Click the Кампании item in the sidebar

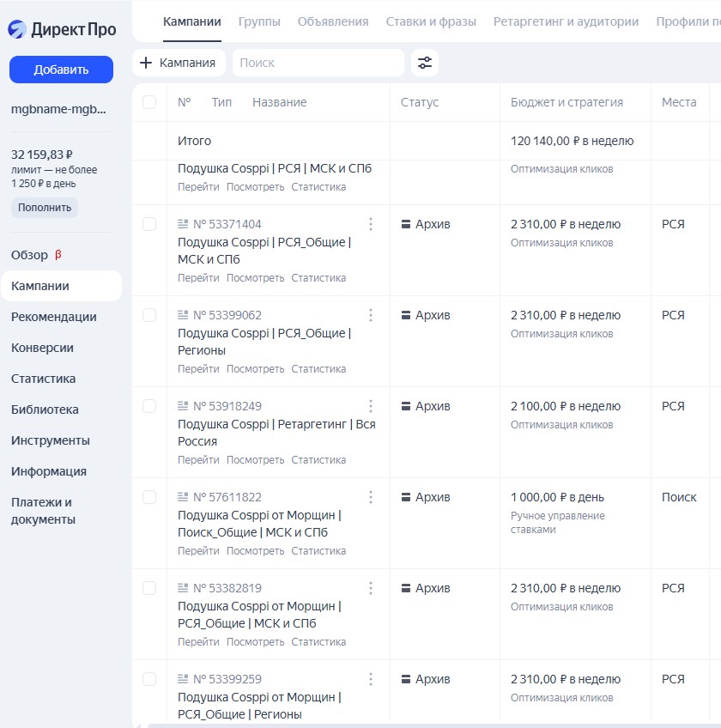[x=61, y=286]
